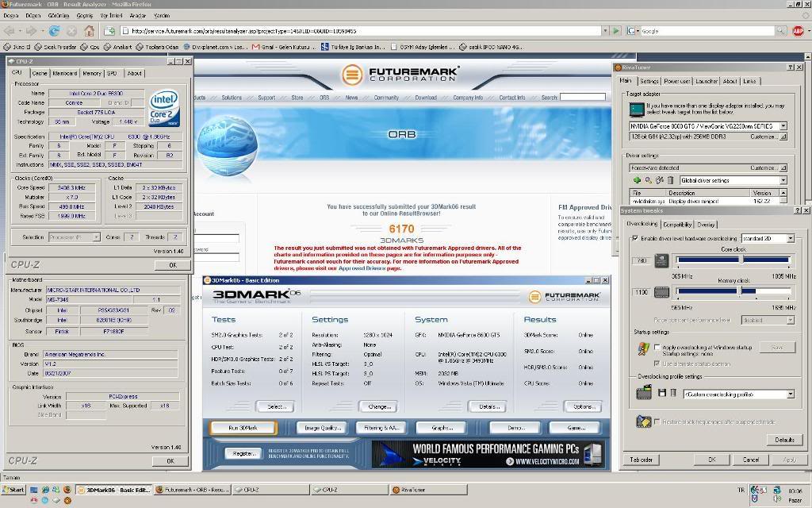
Task: Open the System tweaks Overlay tab
Action: click(x=705, y=225)
